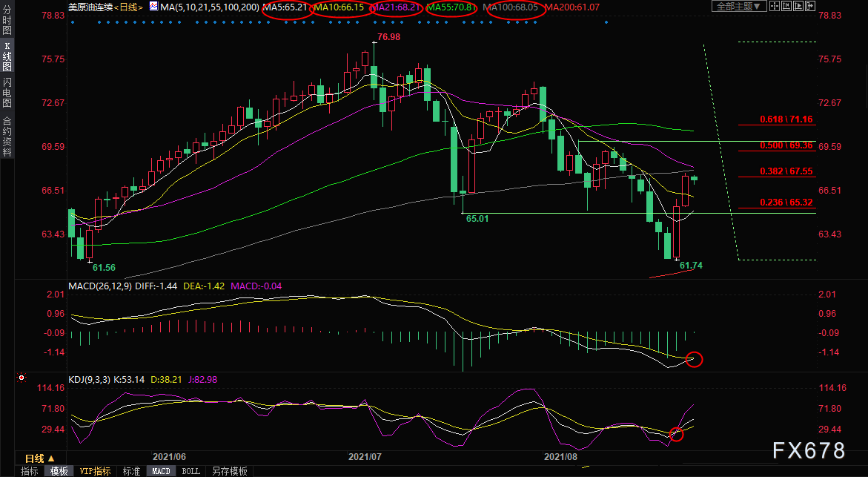Click the 0.382 \ 67.55 Fibonacci level
The height and width of the screenshot is (477, 868).
click(x=786, y=171)
